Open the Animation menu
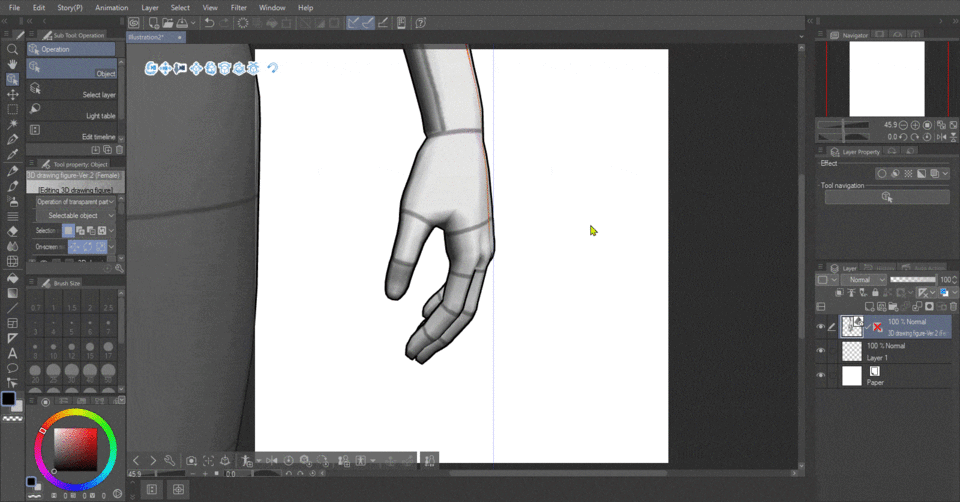Screen dimensions: 960x502 pos(111,7)
